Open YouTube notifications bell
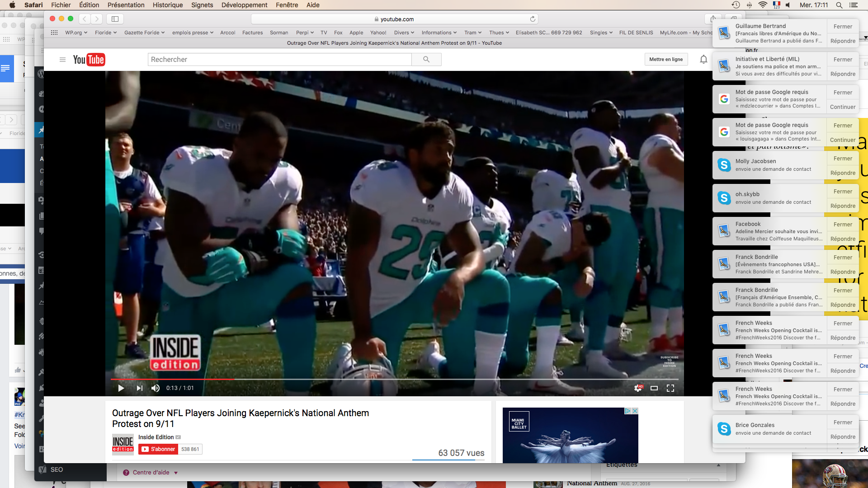The height and width of the screenshot is (488, 868). click(703, 59)
